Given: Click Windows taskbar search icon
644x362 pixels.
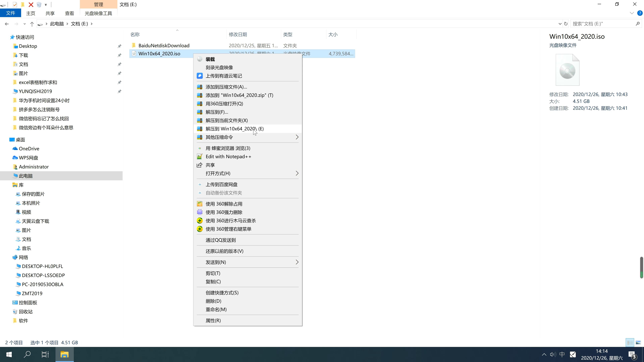Looking at the screenshot, I should pyautogui.click(x=28, y=354).
